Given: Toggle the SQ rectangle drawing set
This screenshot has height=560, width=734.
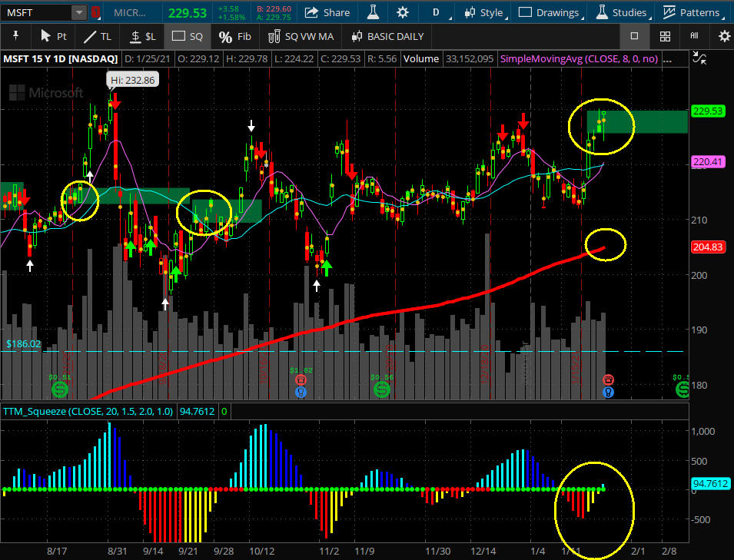Looking at the screenshot, I should (x=188, y=36).
